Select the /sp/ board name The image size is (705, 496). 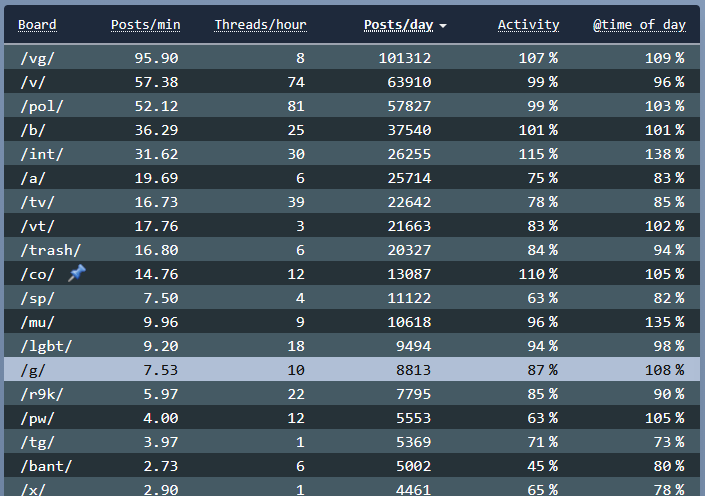tap(37, 299)
